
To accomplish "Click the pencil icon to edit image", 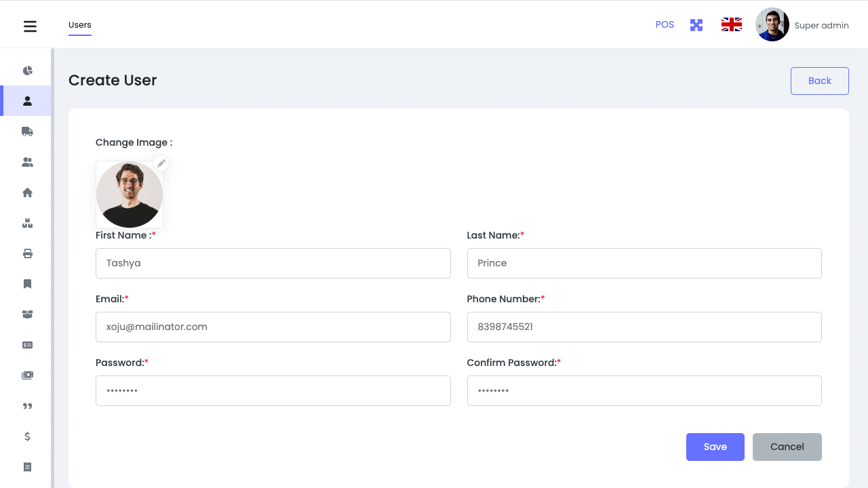I will pyautogui.click(x=161, y=163).
